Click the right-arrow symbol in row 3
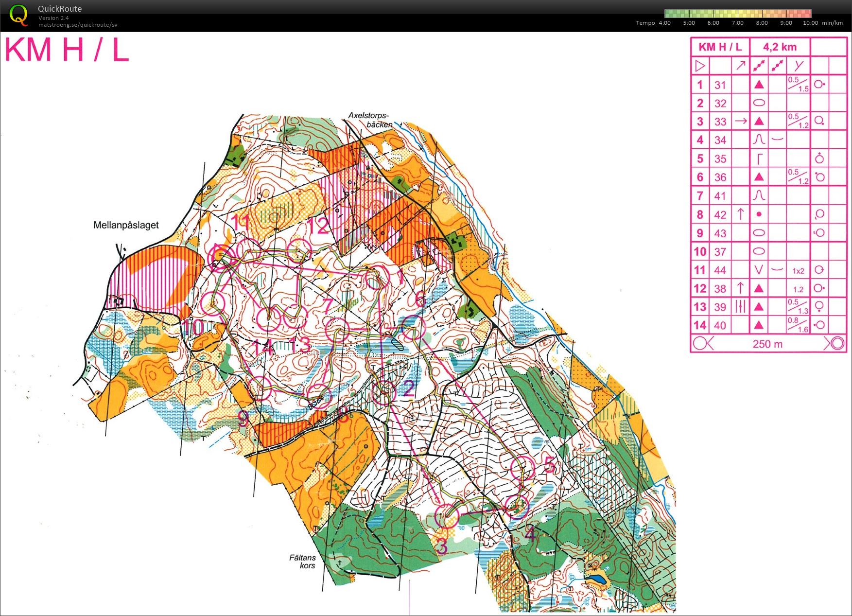Image resolution: width=852 pixels, height=616 pixels. [740, 121]
